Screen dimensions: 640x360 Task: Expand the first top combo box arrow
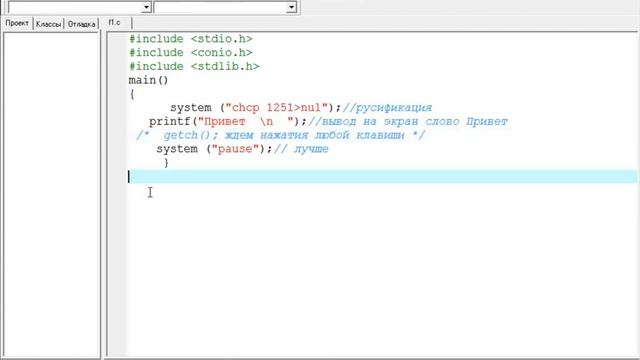pyautogui.click(x=147, y=7)
